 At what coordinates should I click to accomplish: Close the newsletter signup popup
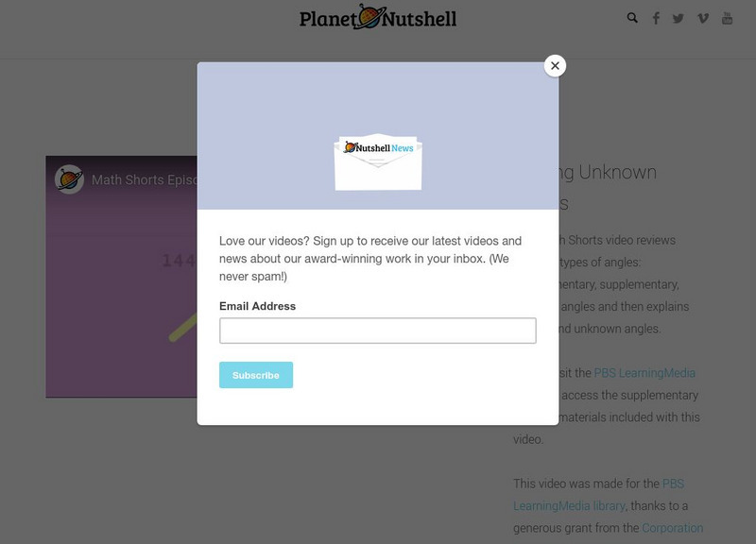click(x=555, y=65)
